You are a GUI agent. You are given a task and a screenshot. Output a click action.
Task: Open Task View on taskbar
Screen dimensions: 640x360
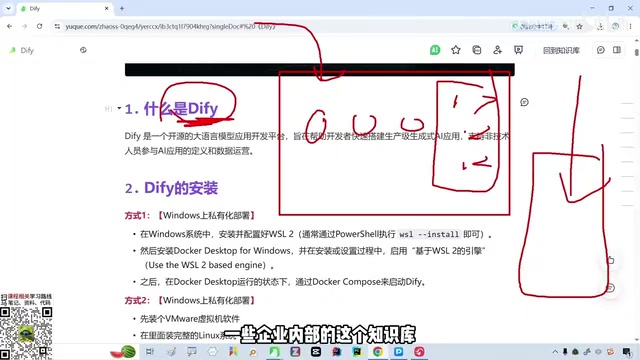[x=150, y=351]
